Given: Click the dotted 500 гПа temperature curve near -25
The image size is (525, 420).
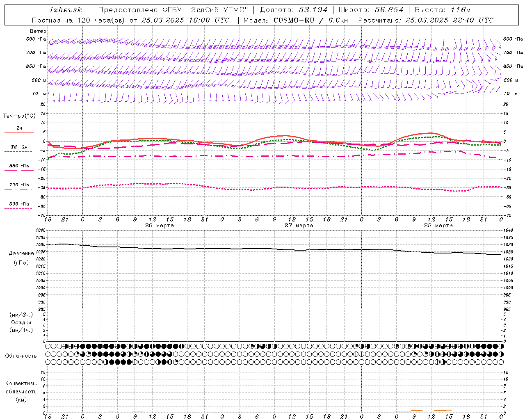Looking at the screenshot, I should [274, 187].
